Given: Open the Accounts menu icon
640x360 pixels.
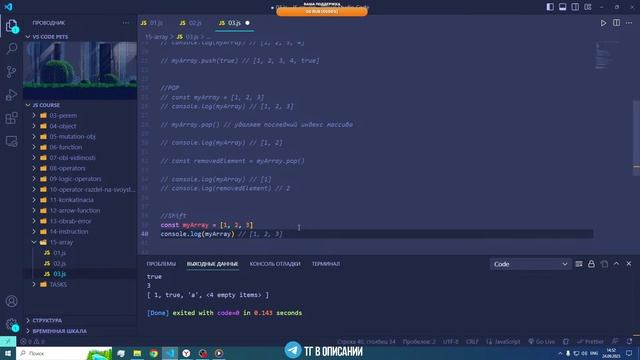Looking at the screenshot, I should tap(11, 301).
